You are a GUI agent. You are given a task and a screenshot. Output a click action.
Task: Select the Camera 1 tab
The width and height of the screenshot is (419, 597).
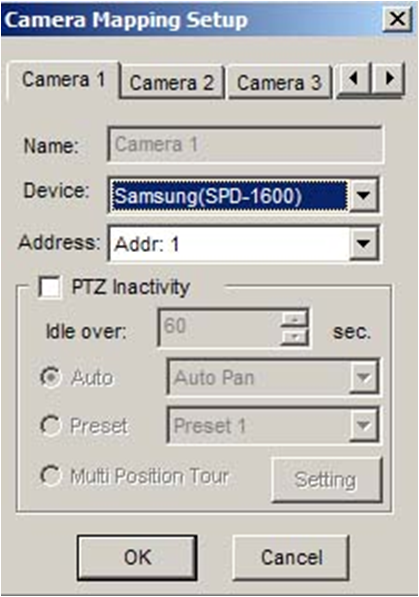[x=63, y=81]
